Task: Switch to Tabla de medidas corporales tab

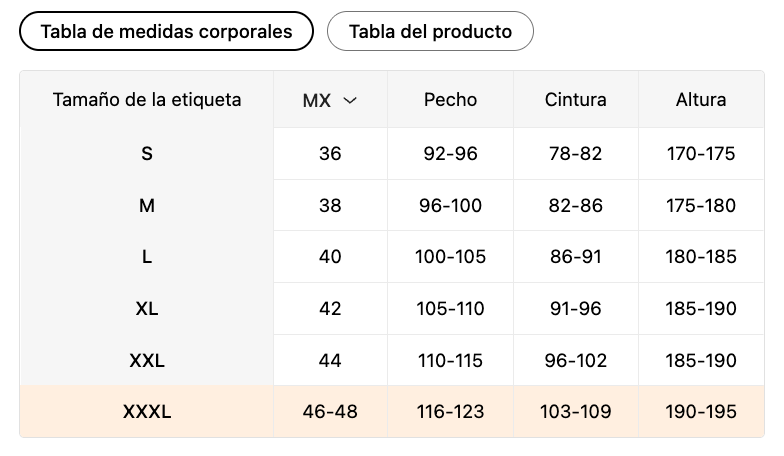Action: tap(166, 31)
